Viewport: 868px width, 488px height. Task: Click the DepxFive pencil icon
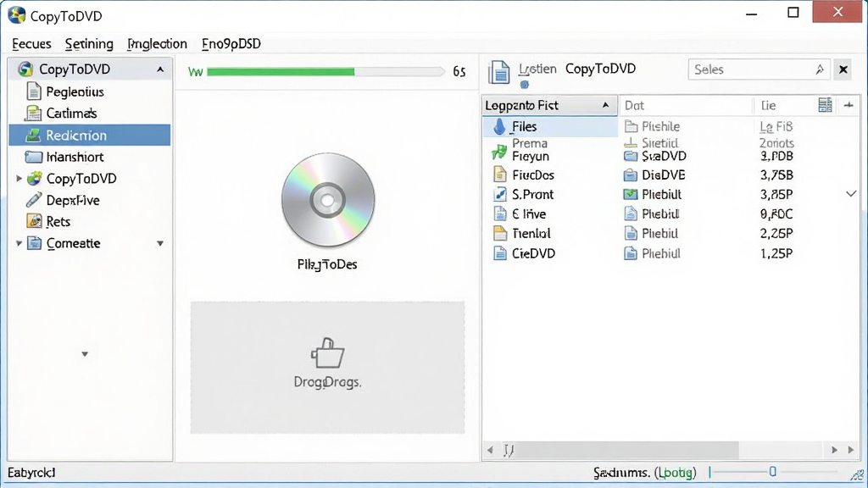[x=34, y=200]
